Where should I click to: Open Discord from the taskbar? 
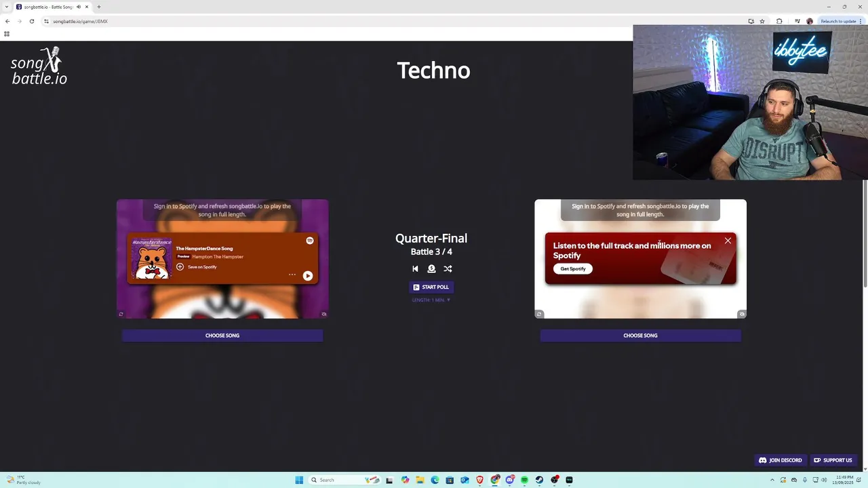pos(510,480)
